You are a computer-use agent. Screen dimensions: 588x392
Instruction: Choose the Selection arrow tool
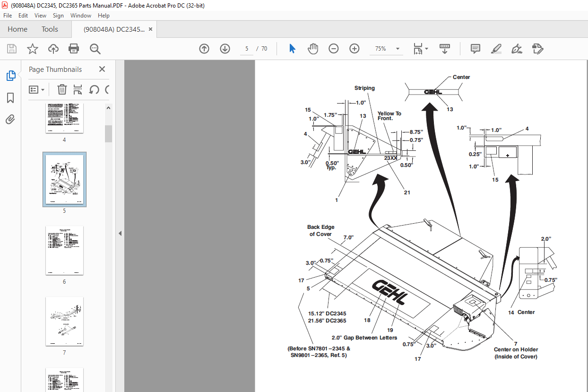292,49
